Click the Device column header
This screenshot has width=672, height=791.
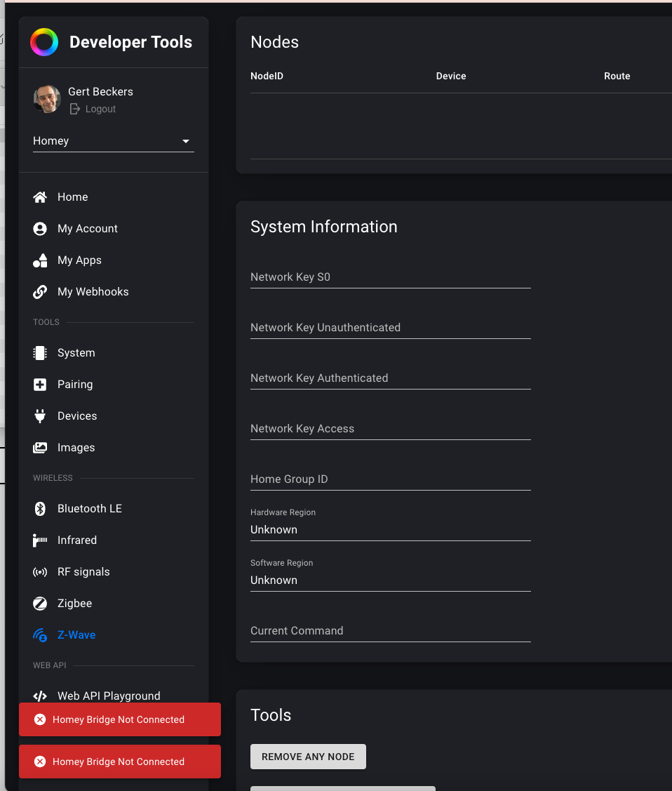[x=450, y=77]
